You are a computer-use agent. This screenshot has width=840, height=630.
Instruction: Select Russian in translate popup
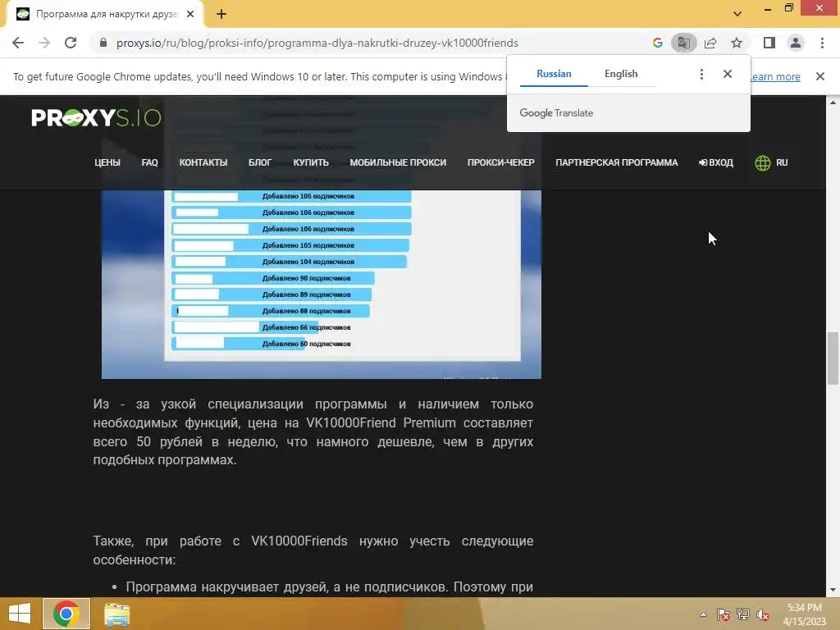tap(554, 74)
